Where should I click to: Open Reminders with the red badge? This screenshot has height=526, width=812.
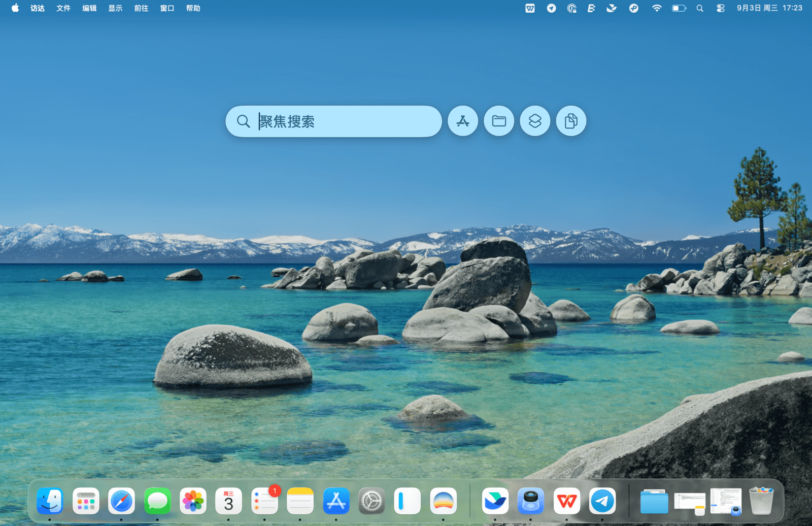click(264, 502)
